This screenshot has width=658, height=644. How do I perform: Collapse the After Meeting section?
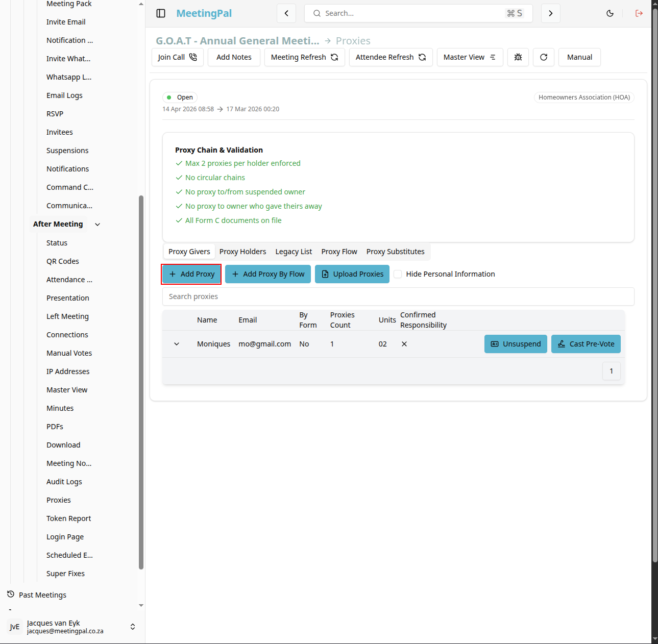coord(98,224)
